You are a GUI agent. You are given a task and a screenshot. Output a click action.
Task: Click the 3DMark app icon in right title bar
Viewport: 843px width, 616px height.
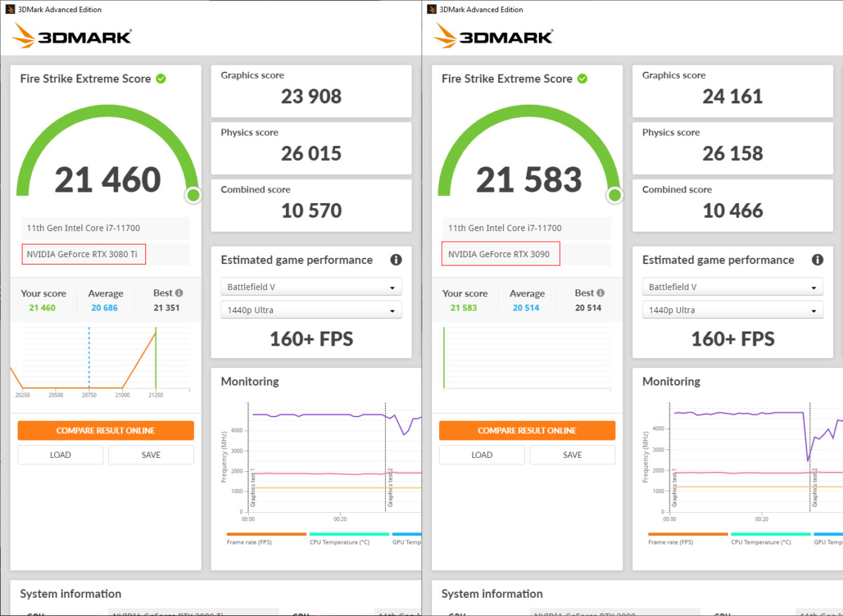[432, 9]
